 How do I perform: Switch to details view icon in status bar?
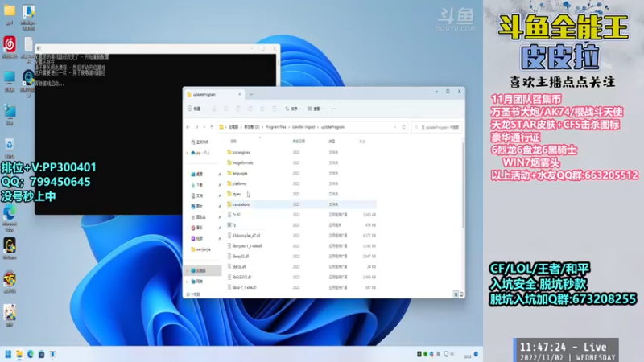click(x=456, y=294)
